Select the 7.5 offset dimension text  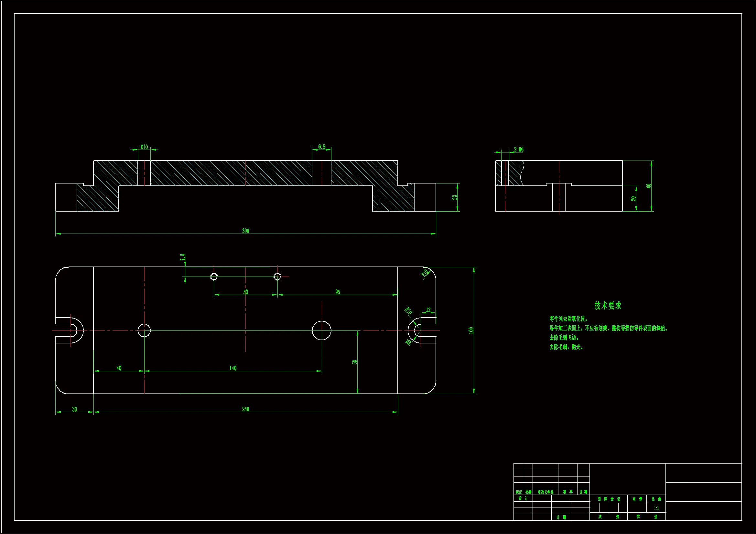[x=182, y=257]
